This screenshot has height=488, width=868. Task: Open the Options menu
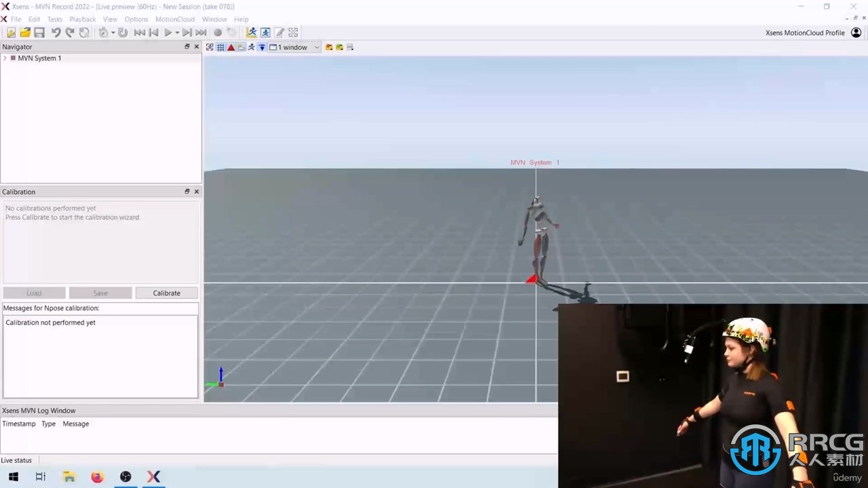coord(136,19)
